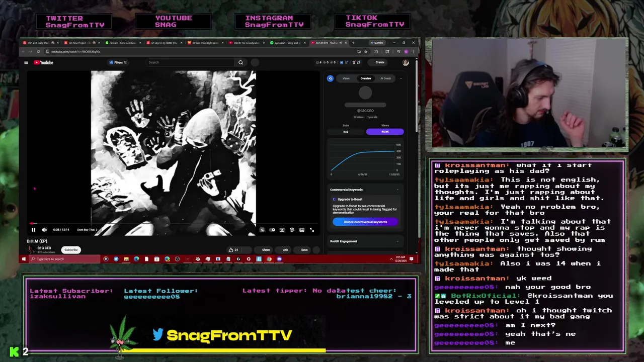Open the 'Dont Buy That' chapter label

(87, 230)
